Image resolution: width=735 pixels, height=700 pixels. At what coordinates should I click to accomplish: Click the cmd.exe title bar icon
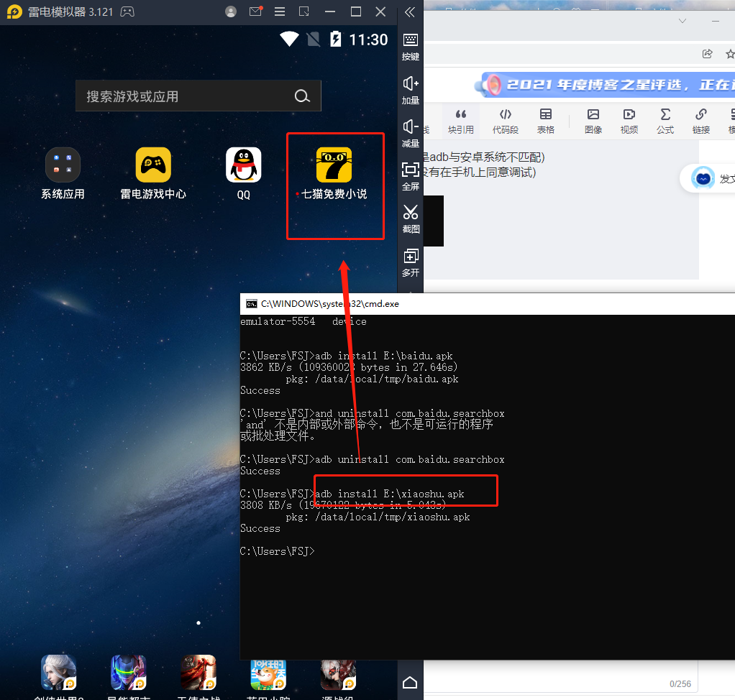[252, 304]
